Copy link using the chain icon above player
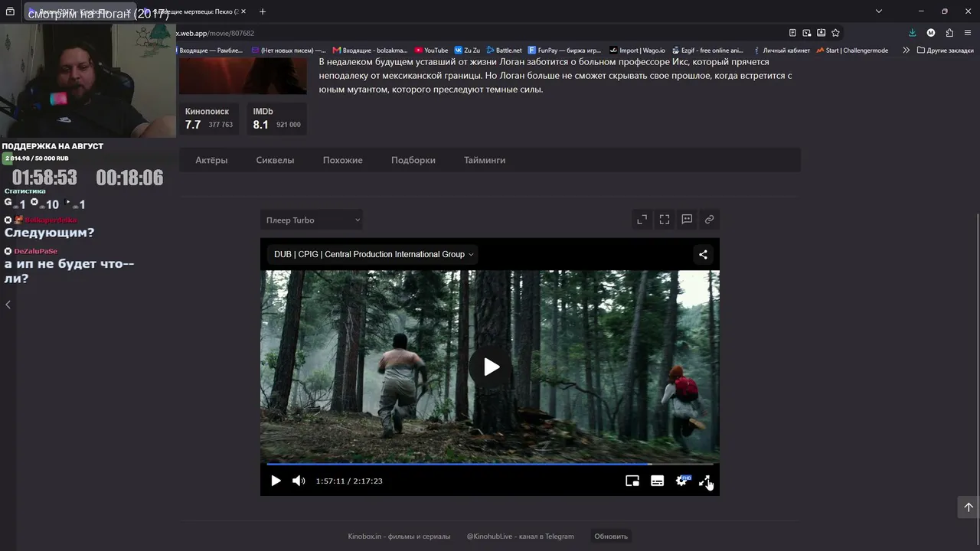The width and height of the screenshot is (980, 551). point(710,220)
